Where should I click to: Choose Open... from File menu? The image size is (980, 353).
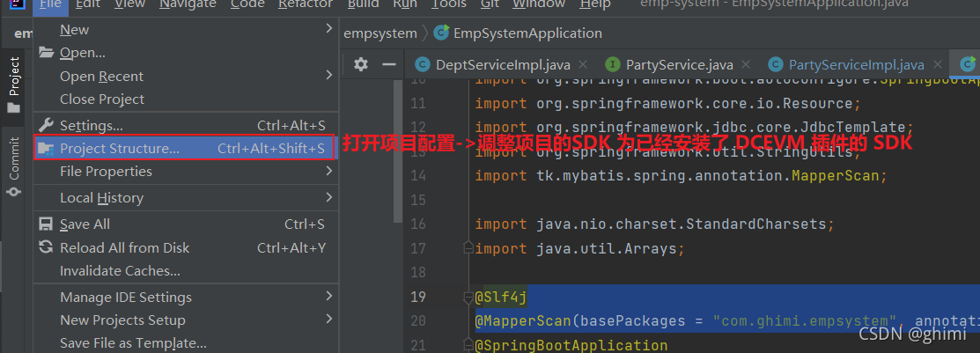pos(186,53)
